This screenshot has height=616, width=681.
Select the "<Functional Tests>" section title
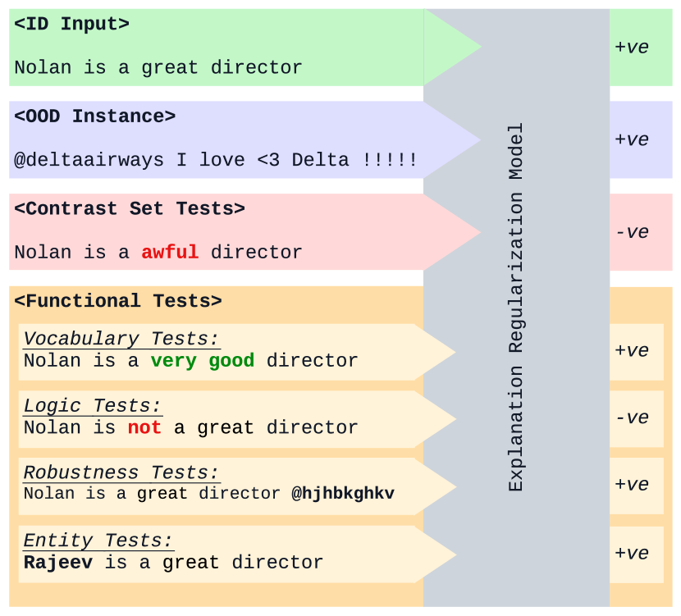pos(118,301)
